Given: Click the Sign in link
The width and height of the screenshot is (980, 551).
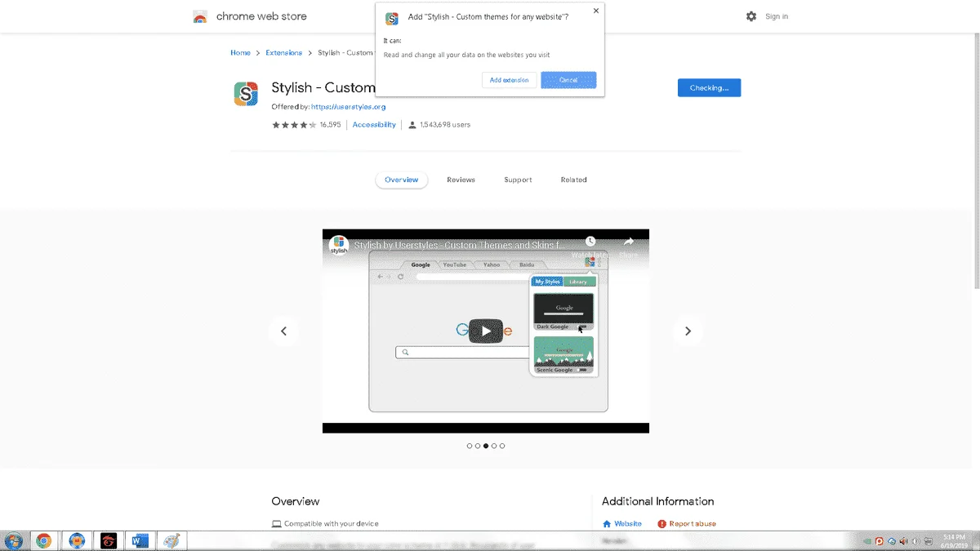Looking at the screenshot, I should (x=777, y=16).
